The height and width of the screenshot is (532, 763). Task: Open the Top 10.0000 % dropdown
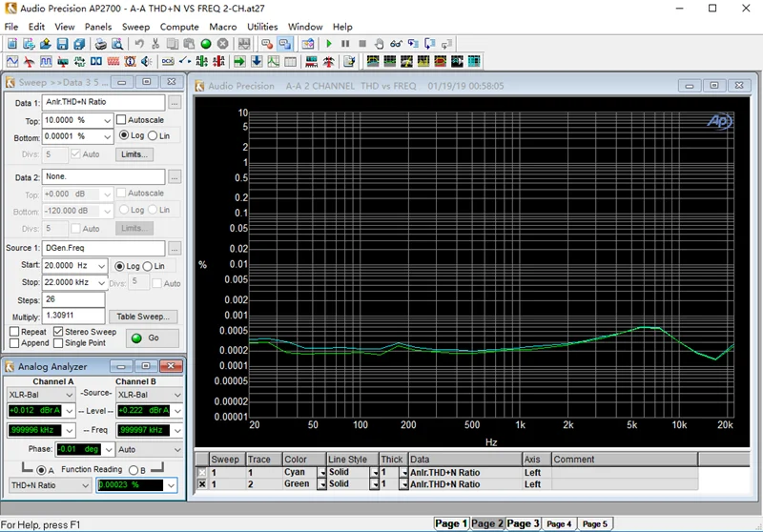(107, 120)
